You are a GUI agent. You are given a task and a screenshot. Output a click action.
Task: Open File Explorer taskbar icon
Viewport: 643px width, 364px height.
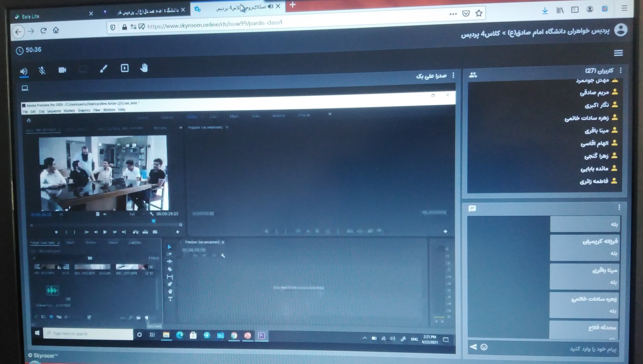tap(166, 335)
